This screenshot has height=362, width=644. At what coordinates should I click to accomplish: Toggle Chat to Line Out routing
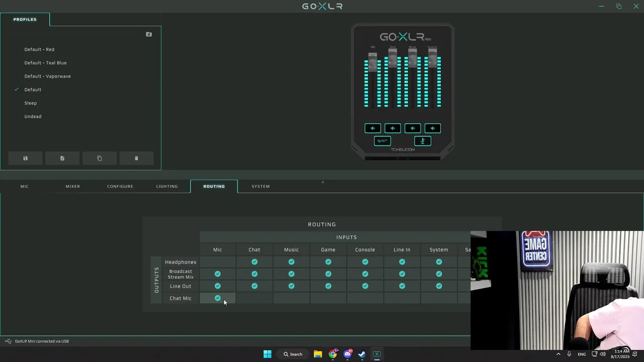pyautogui.click(x=255, y=286)
